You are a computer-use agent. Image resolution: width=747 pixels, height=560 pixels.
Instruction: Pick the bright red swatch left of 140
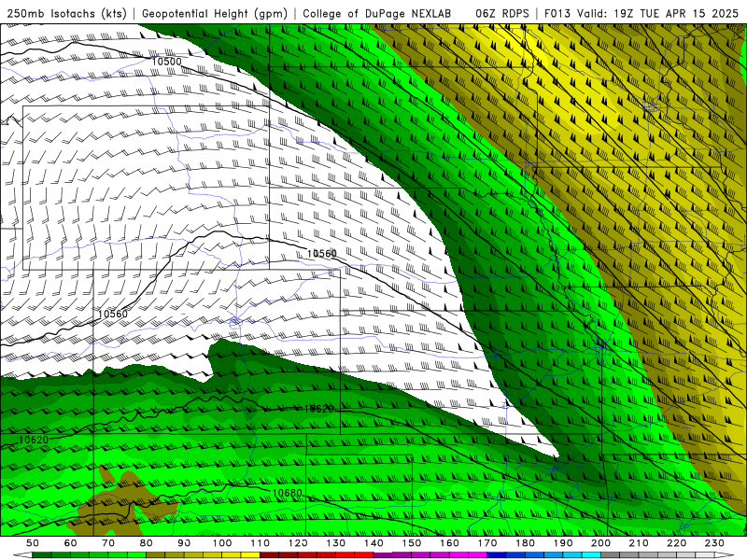point(364,555)
